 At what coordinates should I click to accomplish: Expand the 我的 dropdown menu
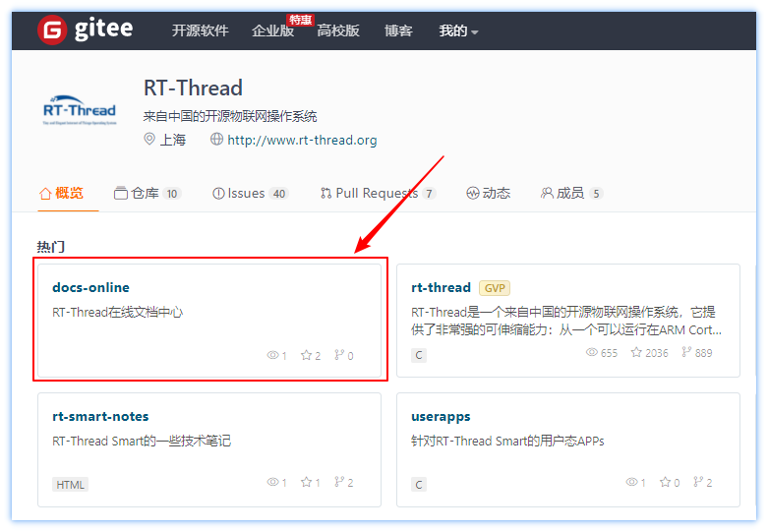coord(458,30)
